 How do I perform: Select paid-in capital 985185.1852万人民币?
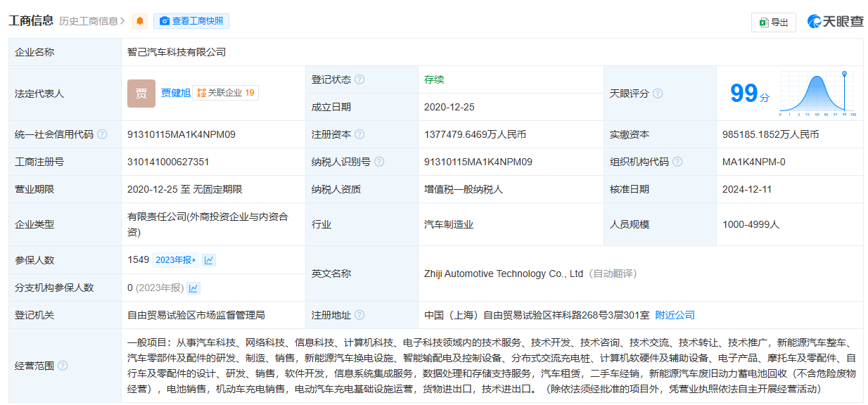click(x=770, y=134)
